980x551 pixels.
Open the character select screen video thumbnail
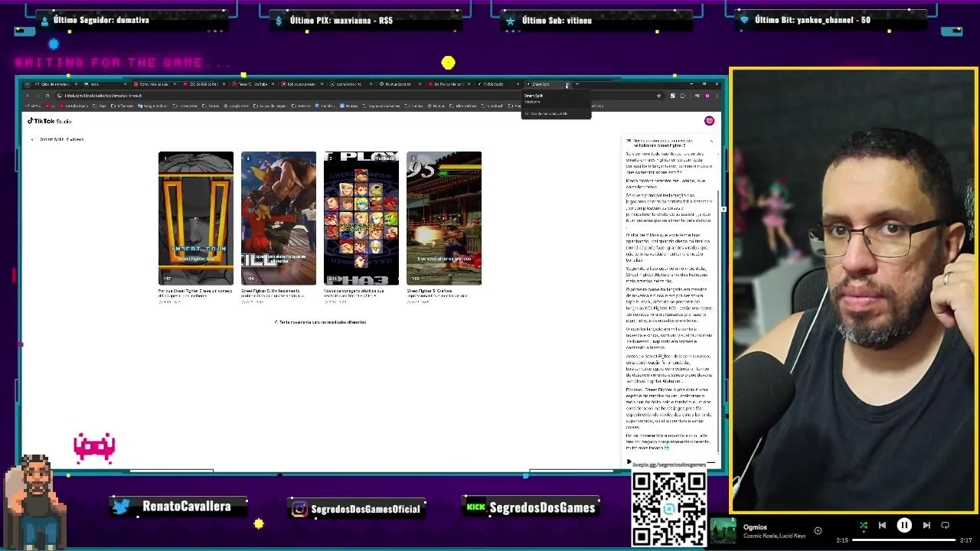click(x=361, y=218)
